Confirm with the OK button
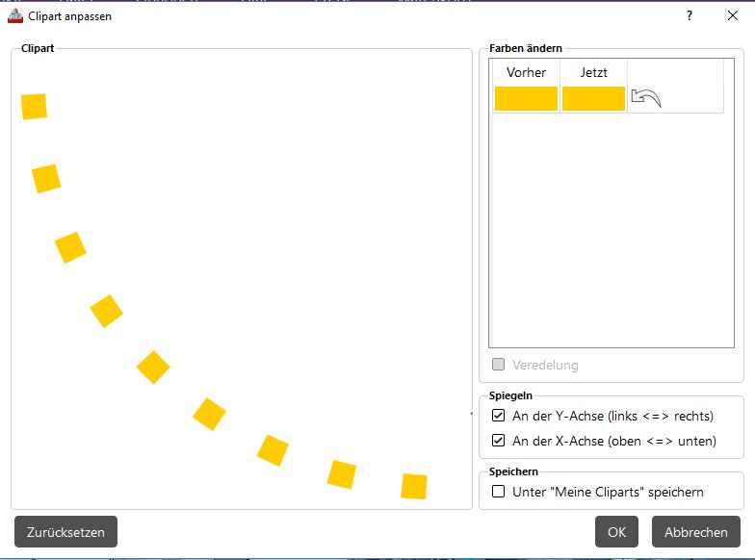This screenshot has height=560, width=755. click(x=616, y=532)
